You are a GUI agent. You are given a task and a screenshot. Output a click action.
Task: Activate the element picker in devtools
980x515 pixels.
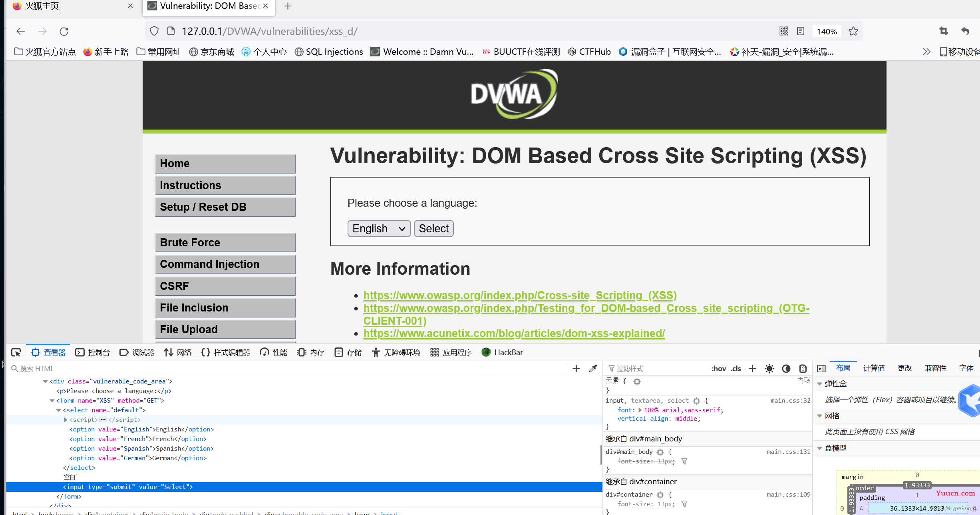point(16,352)
